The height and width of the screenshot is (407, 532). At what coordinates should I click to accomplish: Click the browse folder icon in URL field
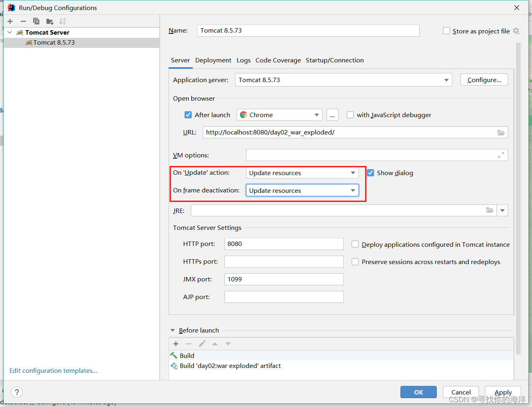coord(501,132)
